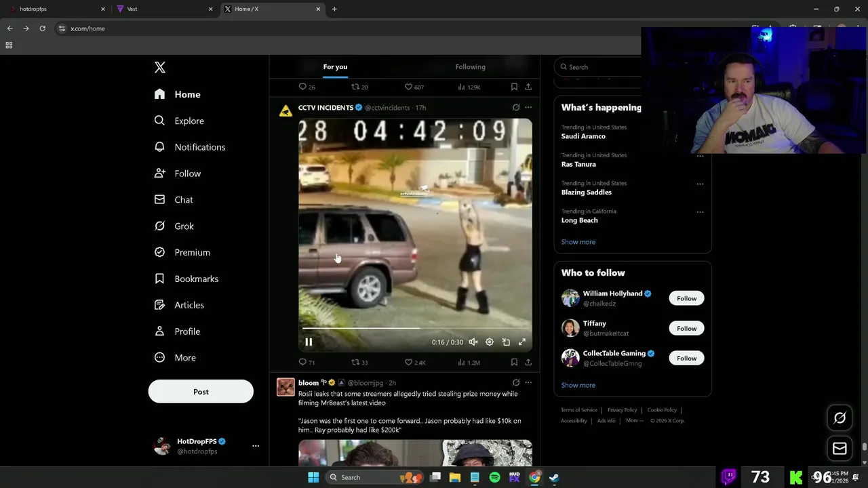Open the Saudi Aramco trend
The image size is (868, 488).
(583, 136)
